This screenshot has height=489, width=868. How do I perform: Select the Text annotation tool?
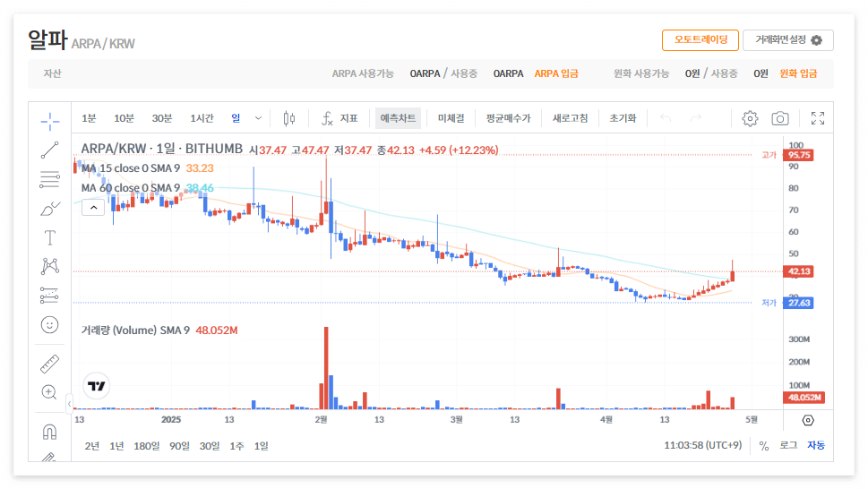tap(50, 238)
